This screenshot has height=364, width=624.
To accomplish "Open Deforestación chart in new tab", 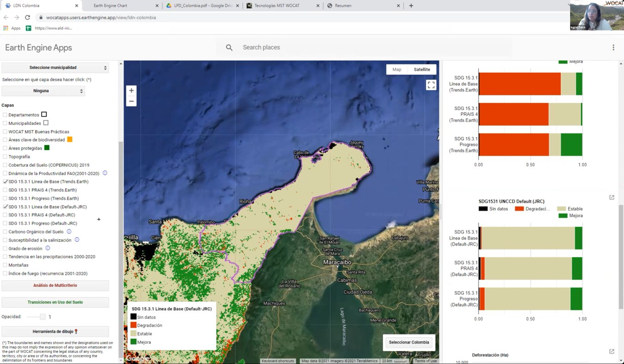I will (x=612, y=352).
